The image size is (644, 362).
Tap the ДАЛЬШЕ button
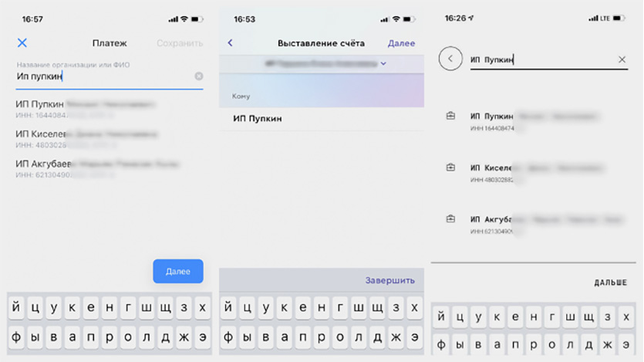coord(610,282)
